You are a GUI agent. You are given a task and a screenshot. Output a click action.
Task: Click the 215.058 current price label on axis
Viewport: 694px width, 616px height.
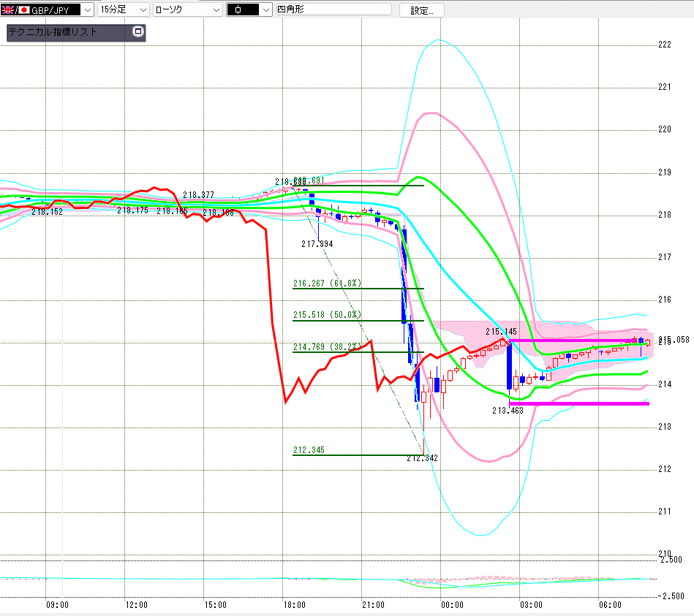pyautogui.click(x=674, y=340)
